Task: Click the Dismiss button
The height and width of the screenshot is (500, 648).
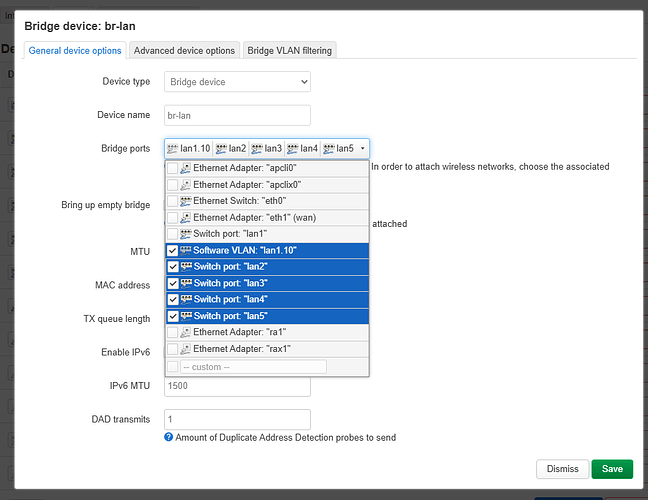Action: [562, 469]
